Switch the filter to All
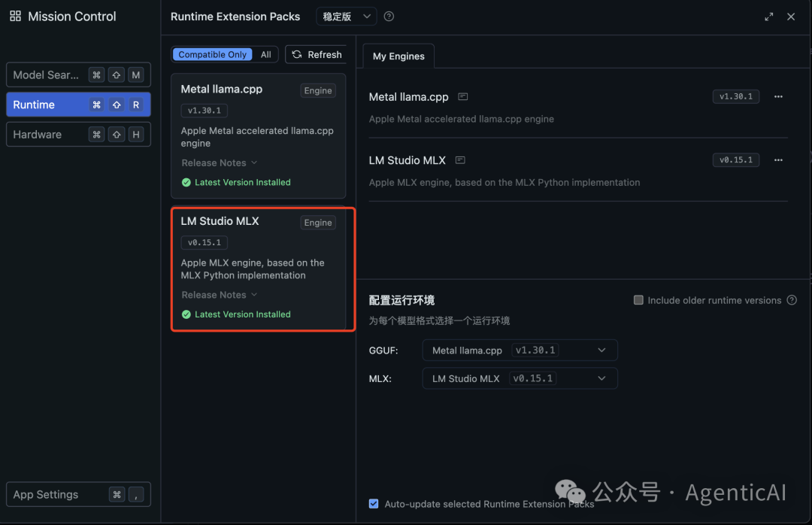 [265, 54]
